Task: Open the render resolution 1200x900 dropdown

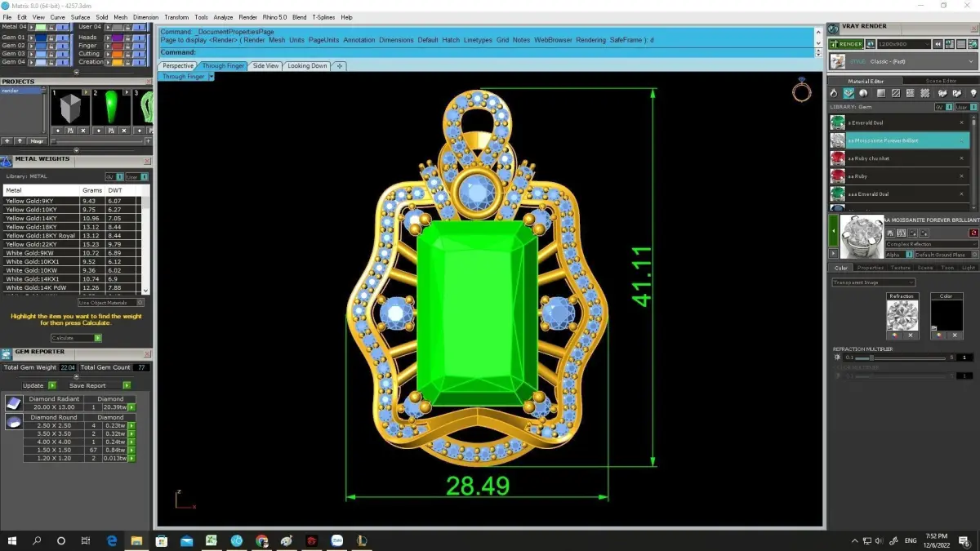Action: coord(904,44)
